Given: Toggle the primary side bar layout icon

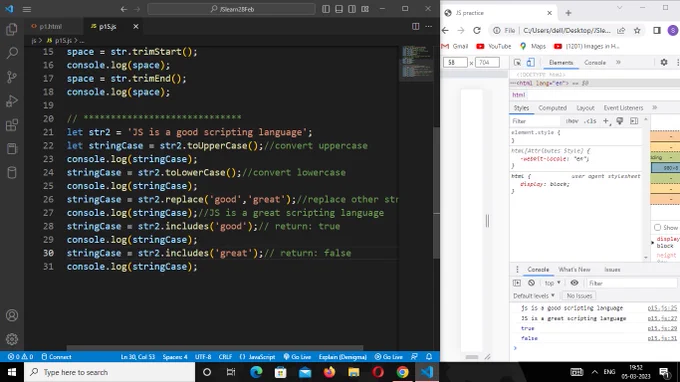Looking at the screenshot, I should coord(326,9).
